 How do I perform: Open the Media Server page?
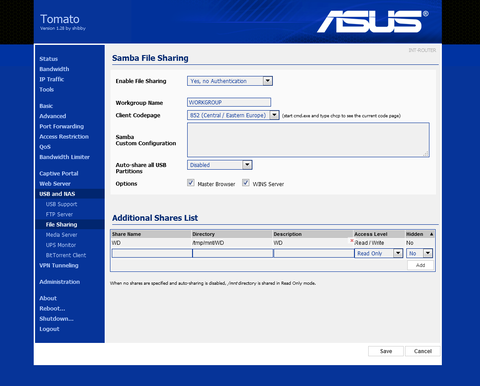pos(62,235)
